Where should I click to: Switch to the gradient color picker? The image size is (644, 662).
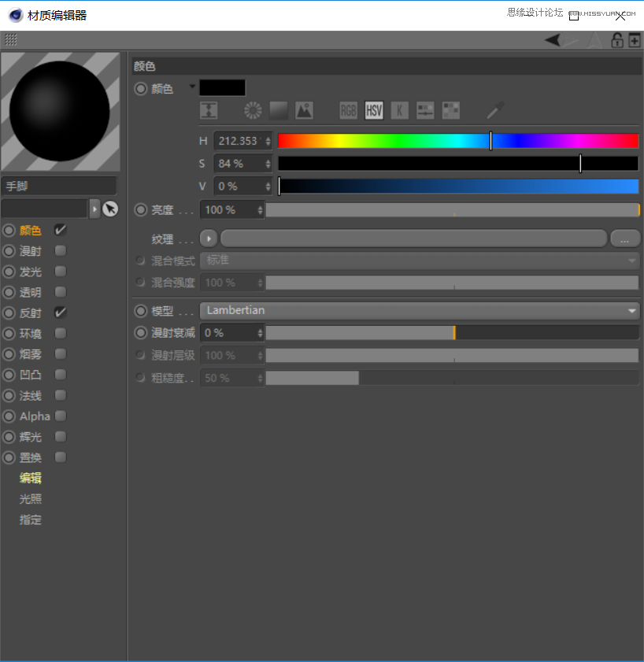click(278, 110)
